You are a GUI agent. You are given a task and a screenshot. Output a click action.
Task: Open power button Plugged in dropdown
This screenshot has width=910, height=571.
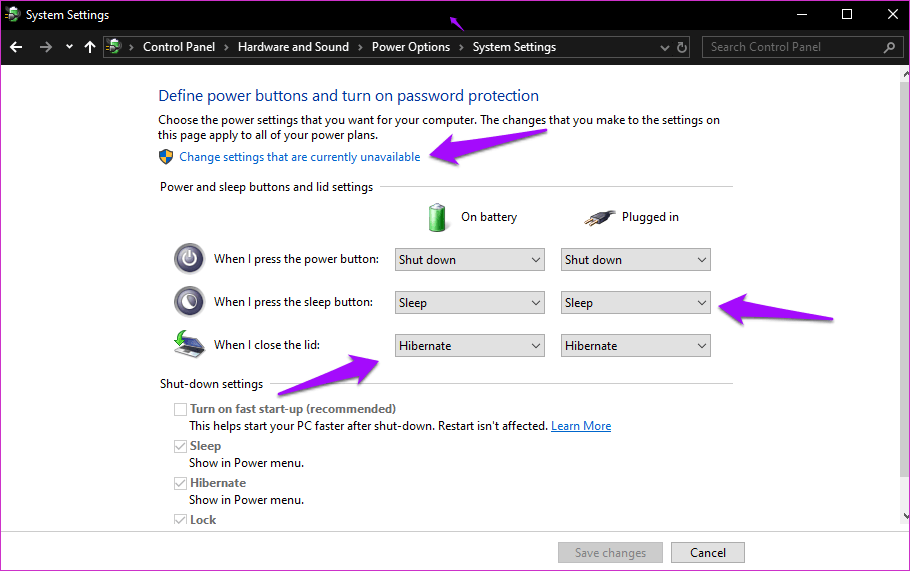click(x=635, y=259)
